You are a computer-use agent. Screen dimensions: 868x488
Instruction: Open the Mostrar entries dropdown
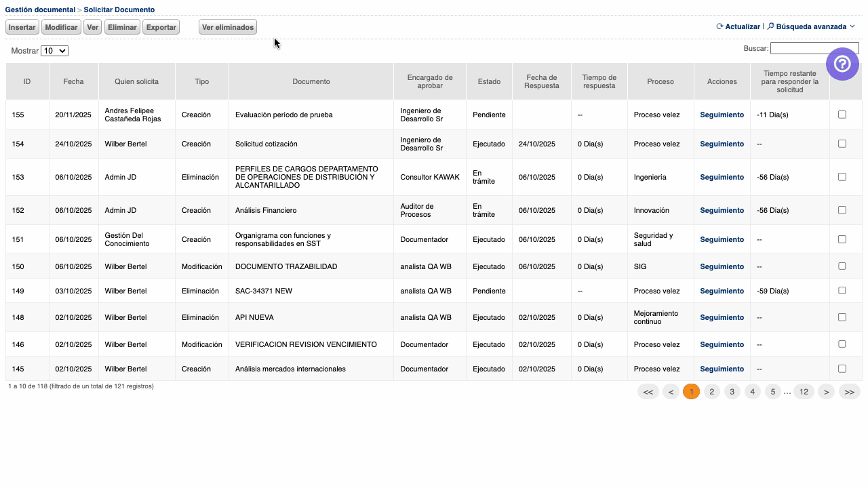coord(54,51)
